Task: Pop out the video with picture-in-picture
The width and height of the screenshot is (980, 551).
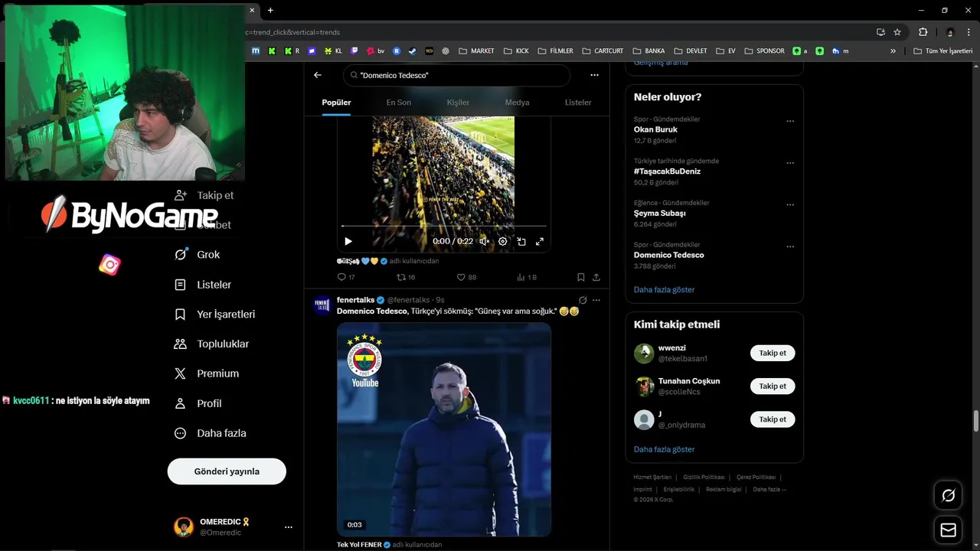Action: coord(521,241)
